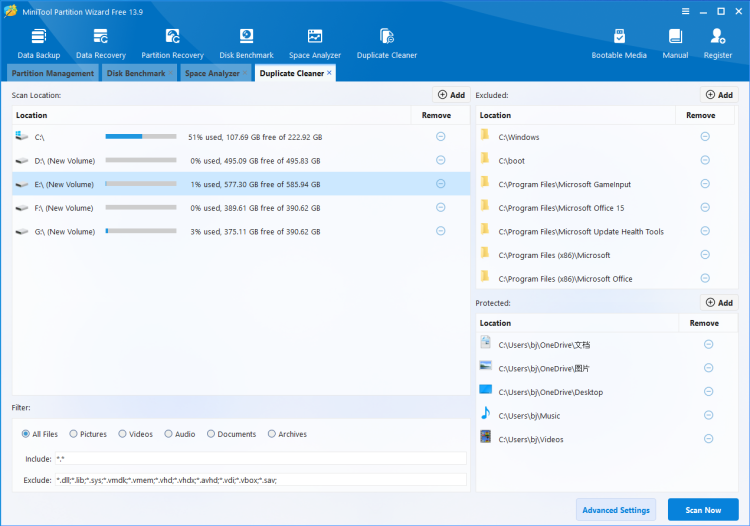
Task: Select the C:\boot excluded entry
Action: click(605, 160)
